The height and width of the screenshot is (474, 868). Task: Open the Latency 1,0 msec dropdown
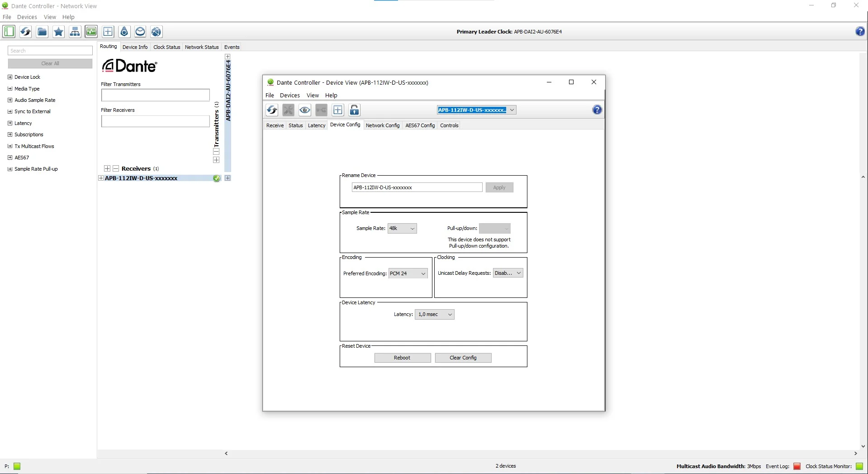coord(434,315)
